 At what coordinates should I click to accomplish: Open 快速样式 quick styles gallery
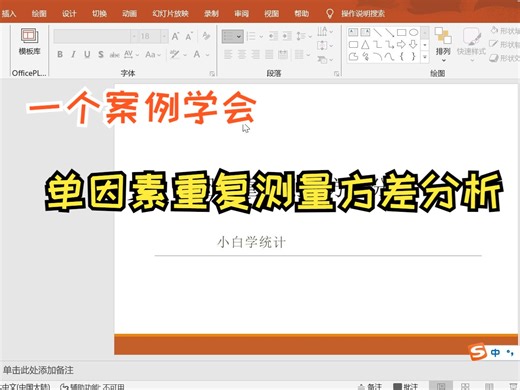(471, 45)
